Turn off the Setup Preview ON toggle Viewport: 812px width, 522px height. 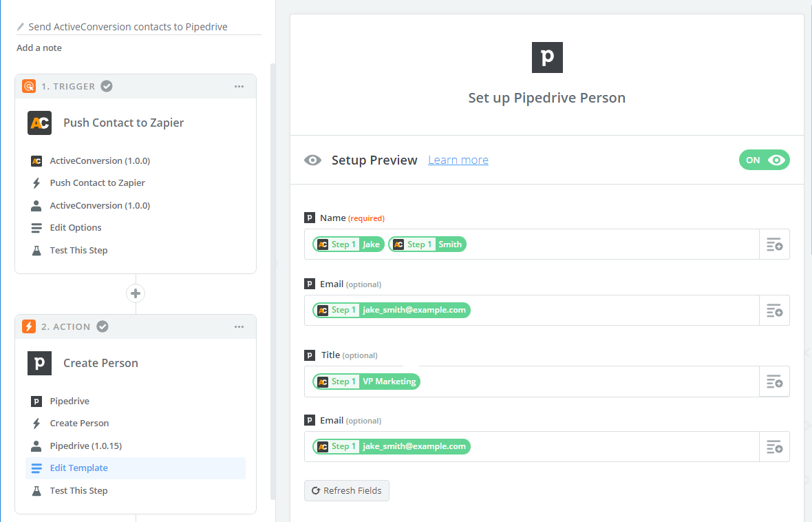pyautogui.click(x=765, y=160)
